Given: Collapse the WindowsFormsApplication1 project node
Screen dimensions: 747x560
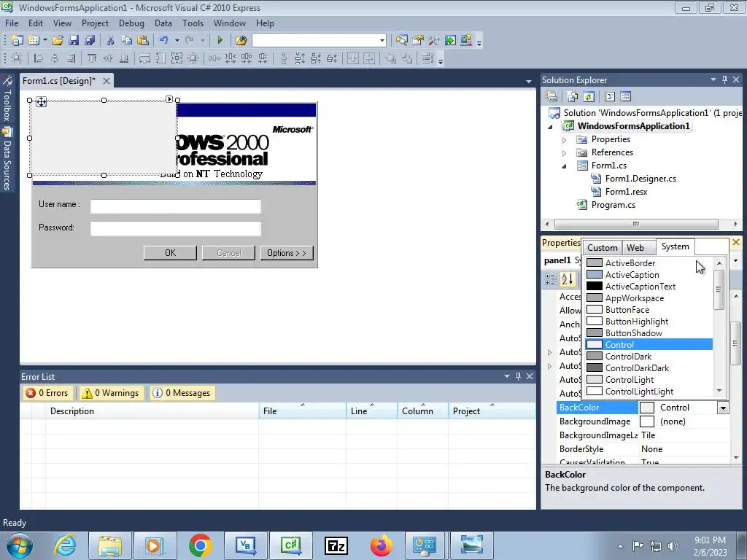Looking at the screenshot, I should pyautogui.click(x=551, y=127).
